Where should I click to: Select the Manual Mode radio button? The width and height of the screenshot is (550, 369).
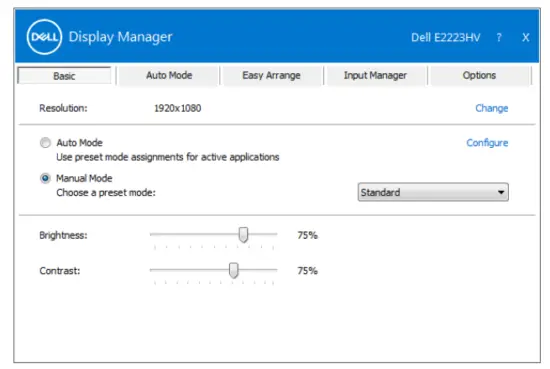(45, 178)
